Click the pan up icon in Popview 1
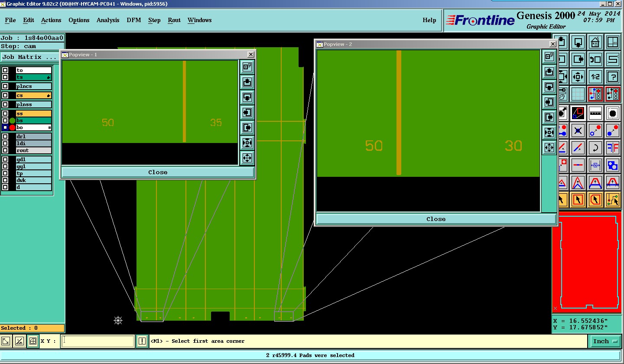 [247, 82]
